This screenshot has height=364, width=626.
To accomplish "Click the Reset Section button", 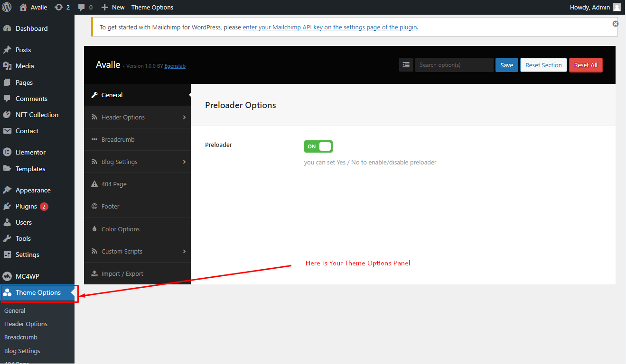I will [543, 65].
